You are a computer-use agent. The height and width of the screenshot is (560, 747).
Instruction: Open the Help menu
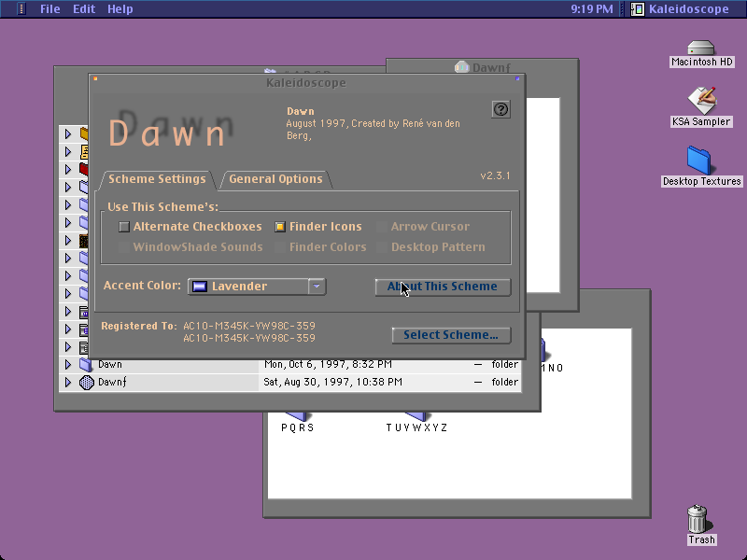click(120, 9)
